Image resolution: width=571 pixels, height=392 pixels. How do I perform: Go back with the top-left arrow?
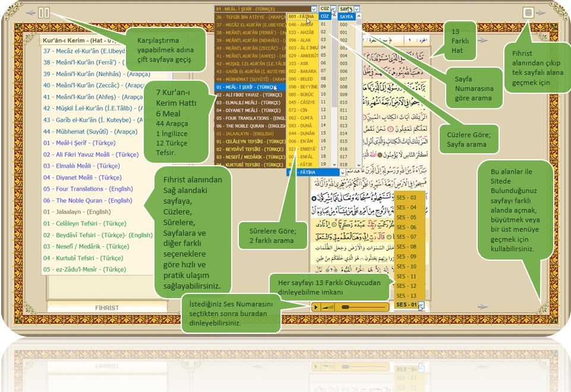(x=30, y=12)
